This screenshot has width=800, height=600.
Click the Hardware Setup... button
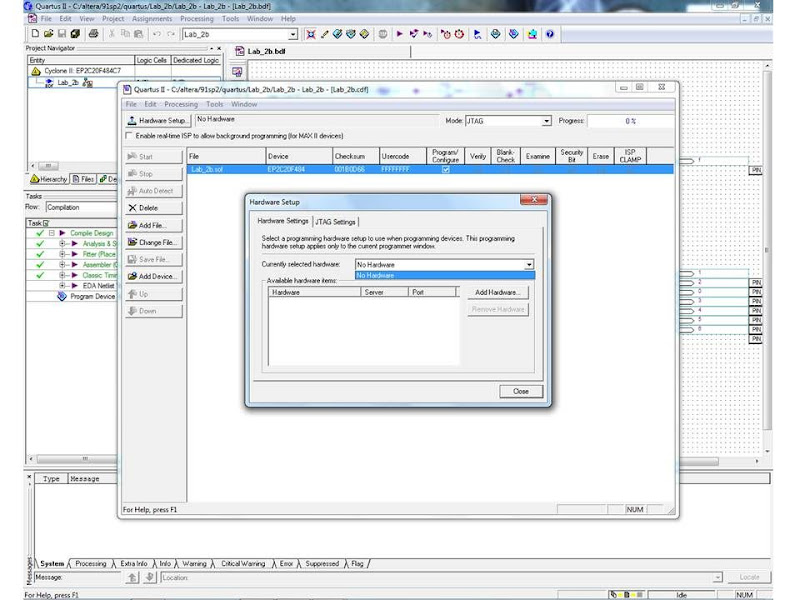pyautogui.click(x=158, y=120)
